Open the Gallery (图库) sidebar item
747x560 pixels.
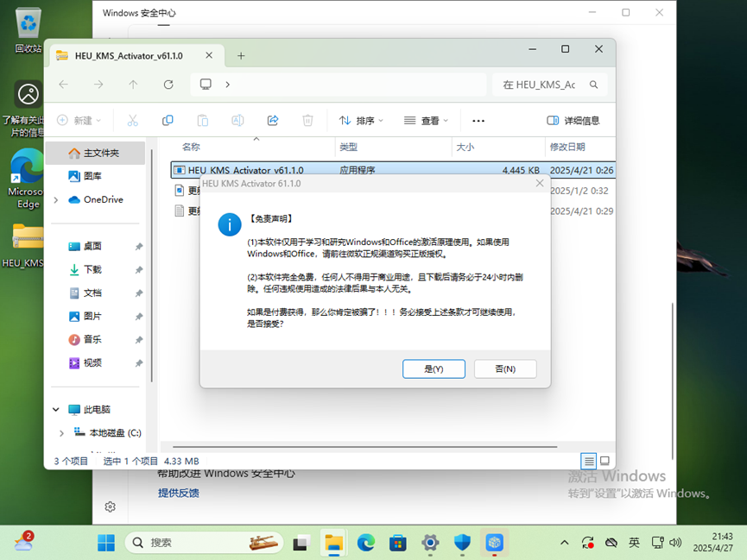[x=92, y=176]
